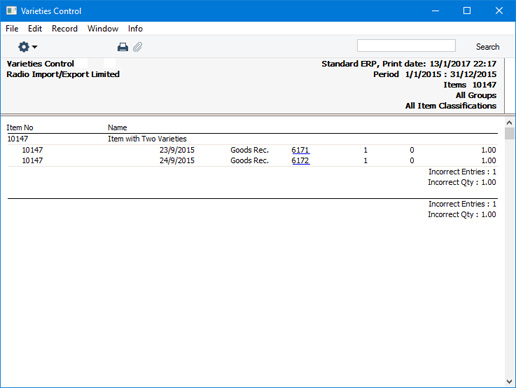Minimize the Varieties Control window

tap(435, 11)
